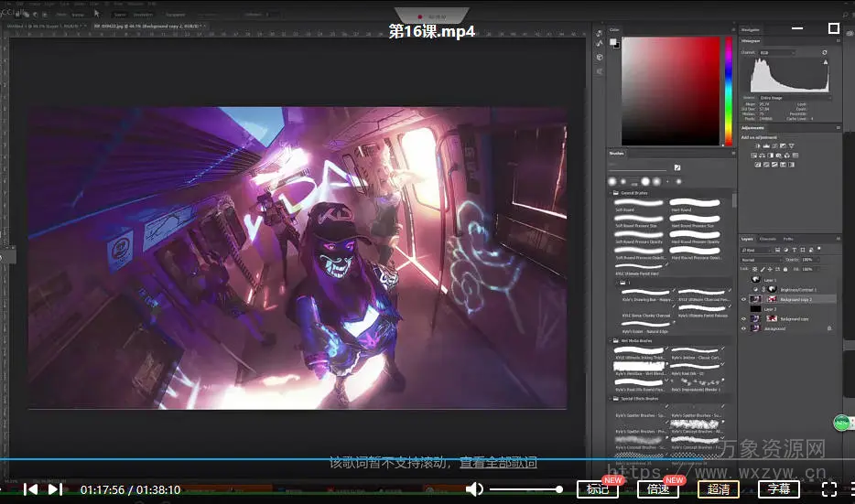This screenshot has width=855, height=504.
Task: Click the foreground color swatch in Color panel
Action: point(614,41)
